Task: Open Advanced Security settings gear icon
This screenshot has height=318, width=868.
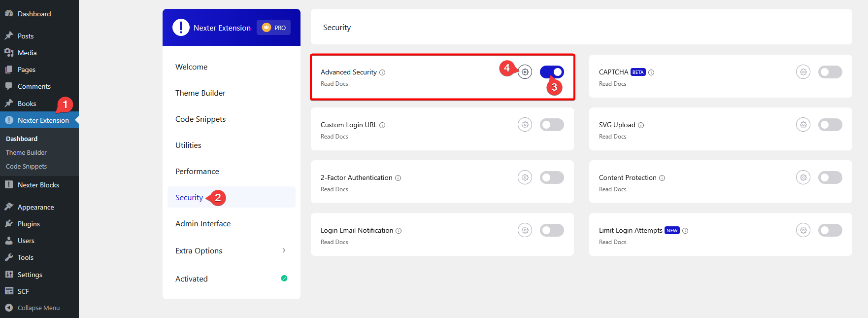Action: 525,72
